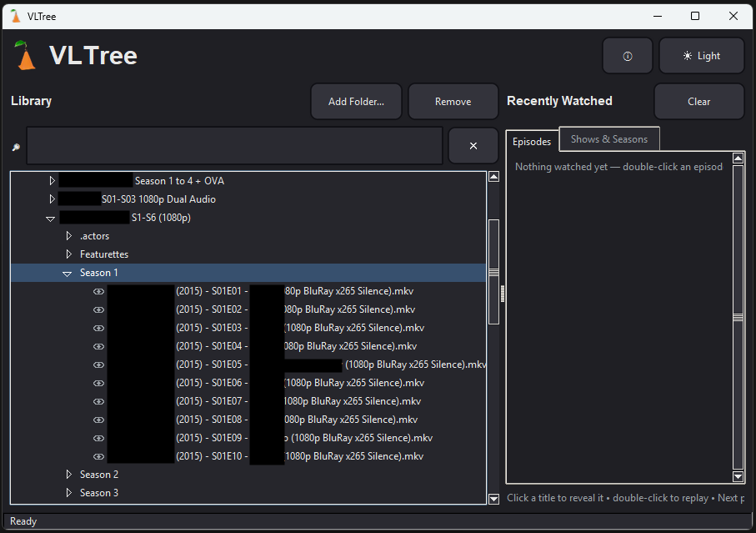Select the S01E01 episode file name
Screen dimensions: 756x533
tap(260, 291)
